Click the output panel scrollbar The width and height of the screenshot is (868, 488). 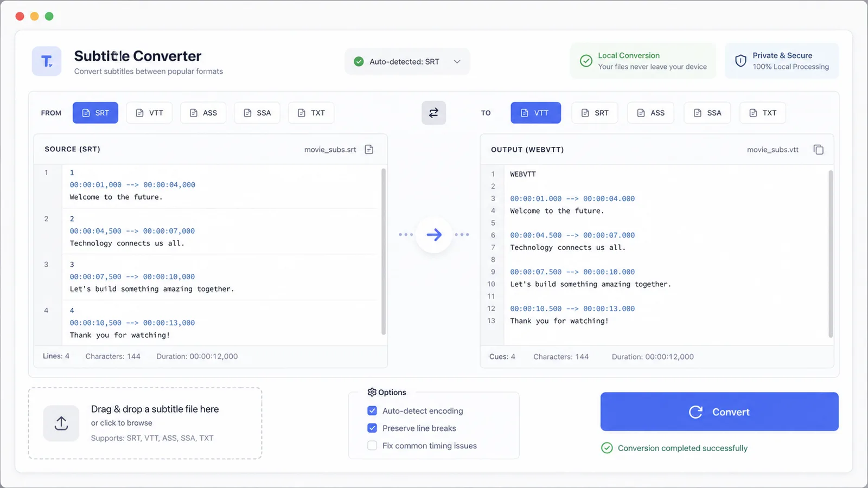[x=831, y=254]
